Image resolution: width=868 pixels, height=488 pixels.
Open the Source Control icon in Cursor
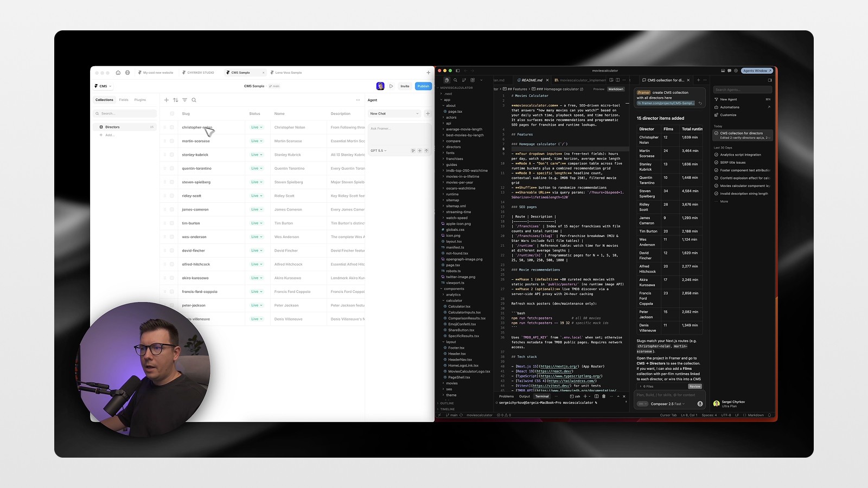[464, 80]
